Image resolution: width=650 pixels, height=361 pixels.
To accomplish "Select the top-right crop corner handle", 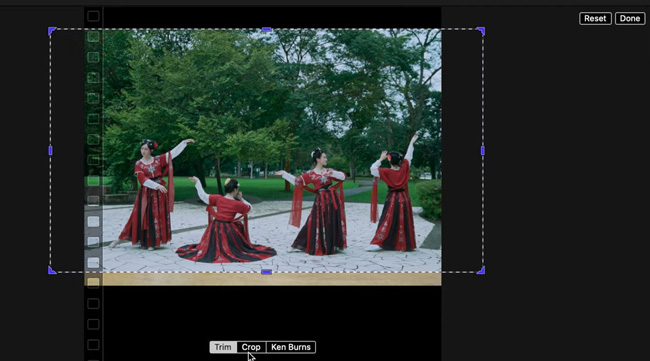I will pyautogui.click(x=481, y=31).
